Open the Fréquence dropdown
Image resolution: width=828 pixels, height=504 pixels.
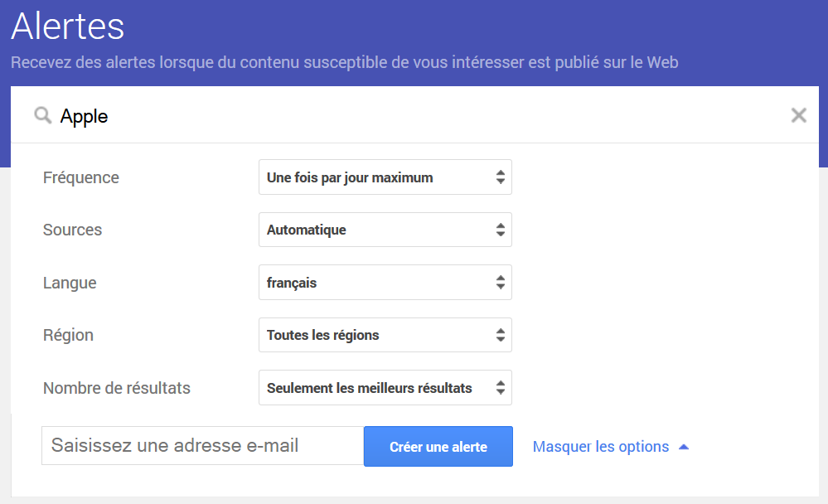385,177
